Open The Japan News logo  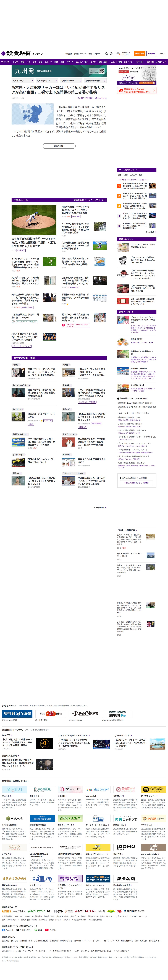[x=84, y=714]
